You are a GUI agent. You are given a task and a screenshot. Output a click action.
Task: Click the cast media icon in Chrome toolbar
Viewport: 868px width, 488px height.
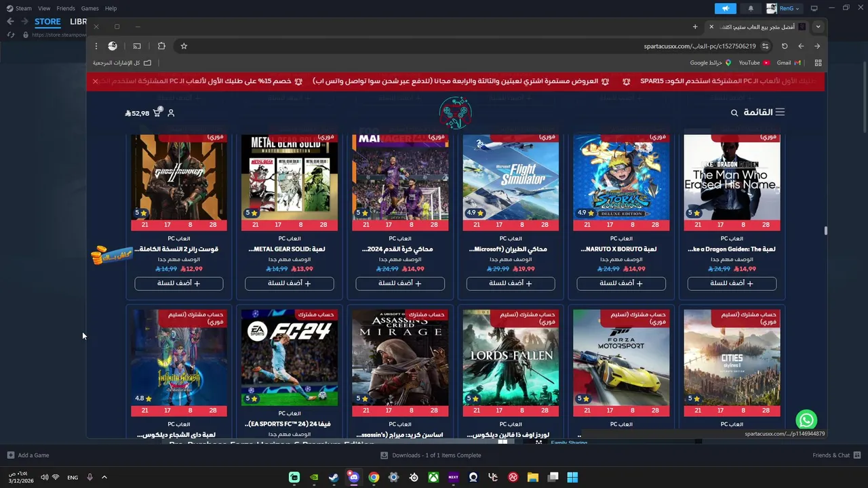click(137, 46)
